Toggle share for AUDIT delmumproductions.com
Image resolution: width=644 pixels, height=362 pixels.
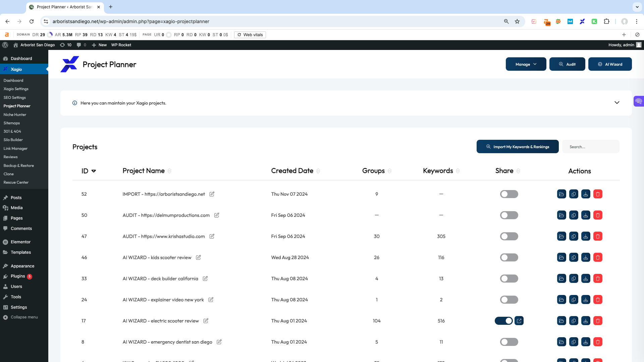tap(509, 215)
